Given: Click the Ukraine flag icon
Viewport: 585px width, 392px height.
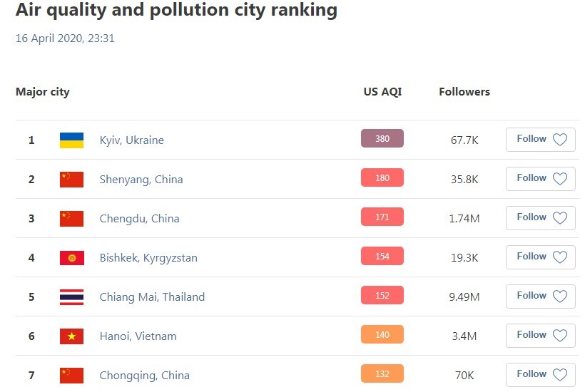Looking at the screenshot, I should click(71, 140).
